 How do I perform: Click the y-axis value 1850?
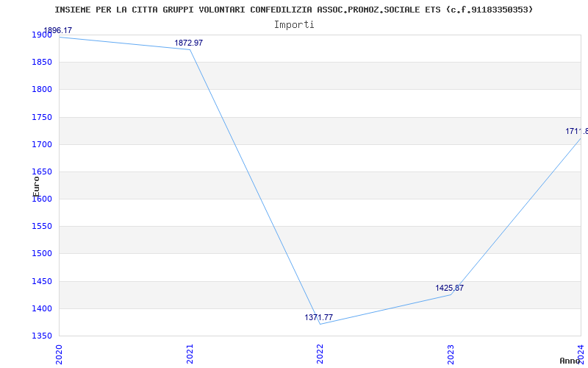point(42,63)
